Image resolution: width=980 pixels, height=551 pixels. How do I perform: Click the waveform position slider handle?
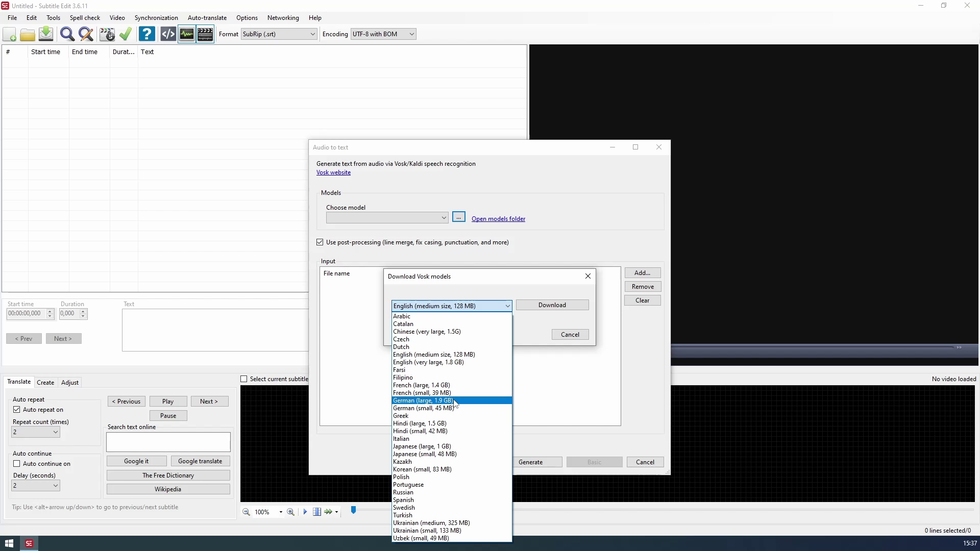(x=353, y=510)
